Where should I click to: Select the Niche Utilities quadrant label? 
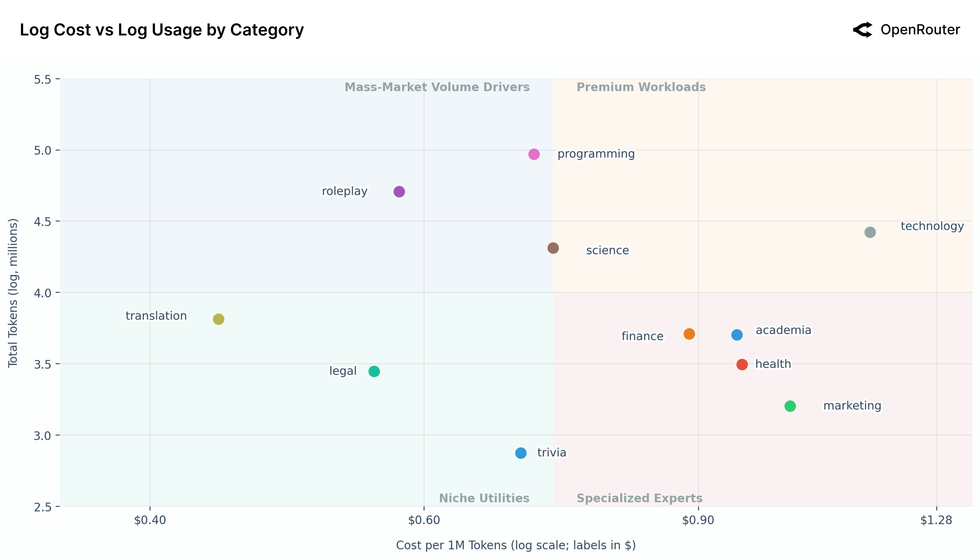point(484,498)
